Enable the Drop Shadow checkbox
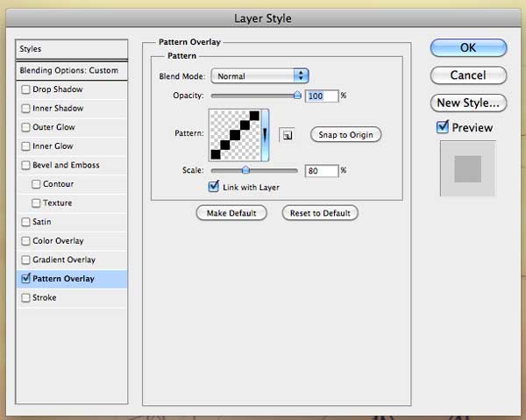 coord(25,89)
